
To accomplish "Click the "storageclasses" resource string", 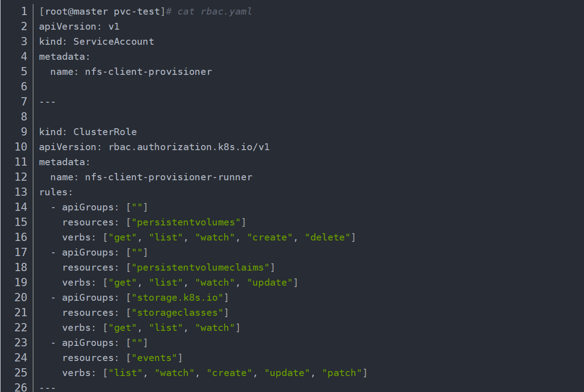I will click(178, 313).
